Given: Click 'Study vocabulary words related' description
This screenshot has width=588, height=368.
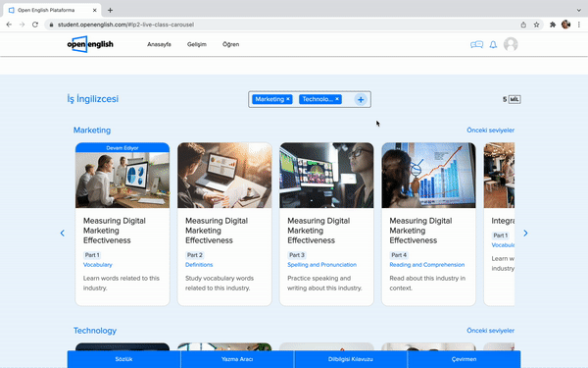Looking at the screenshot, I should (220, 284).
